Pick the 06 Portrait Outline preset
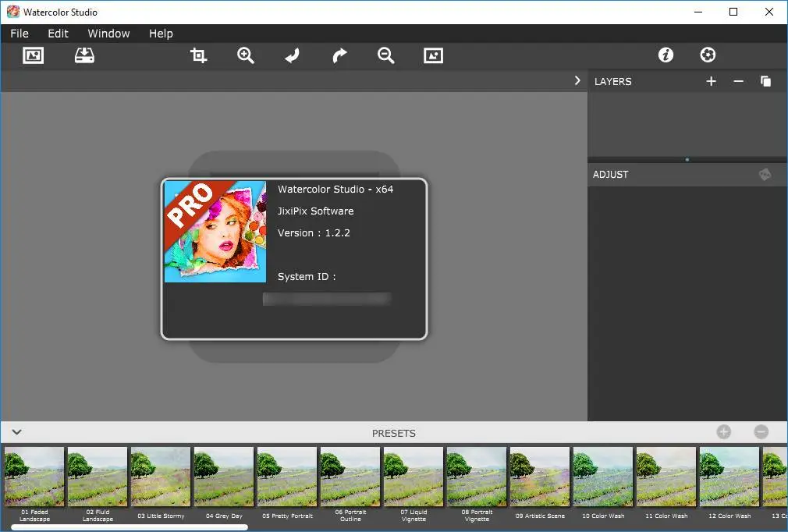The height and width of the screenshot is (532, 788). [350, 484]
